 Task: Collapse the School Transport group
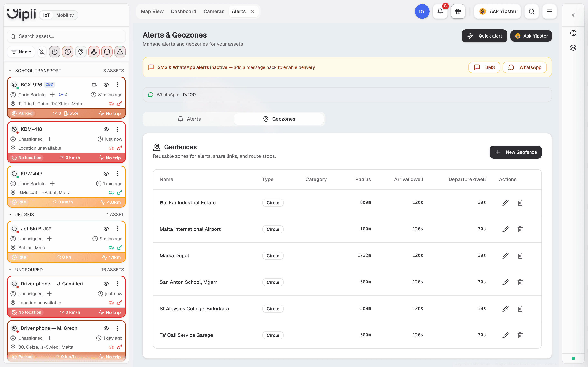(x=10, y=71)
